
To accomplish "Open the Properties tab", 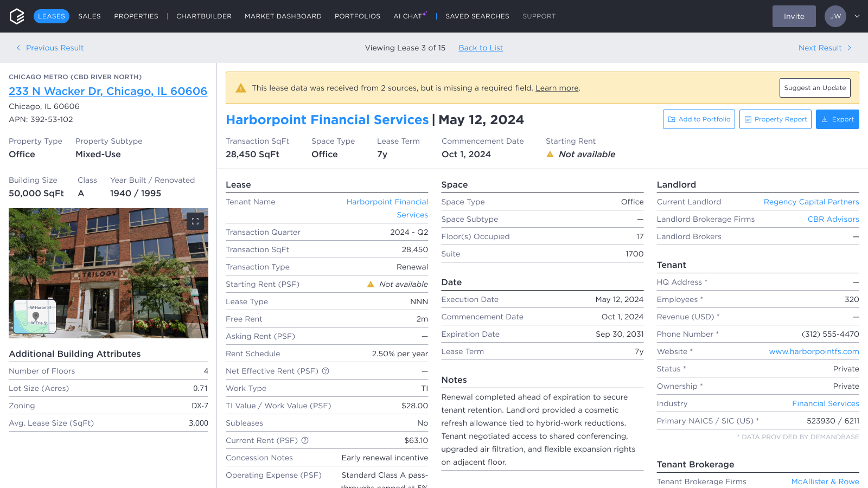I will 136,16.
